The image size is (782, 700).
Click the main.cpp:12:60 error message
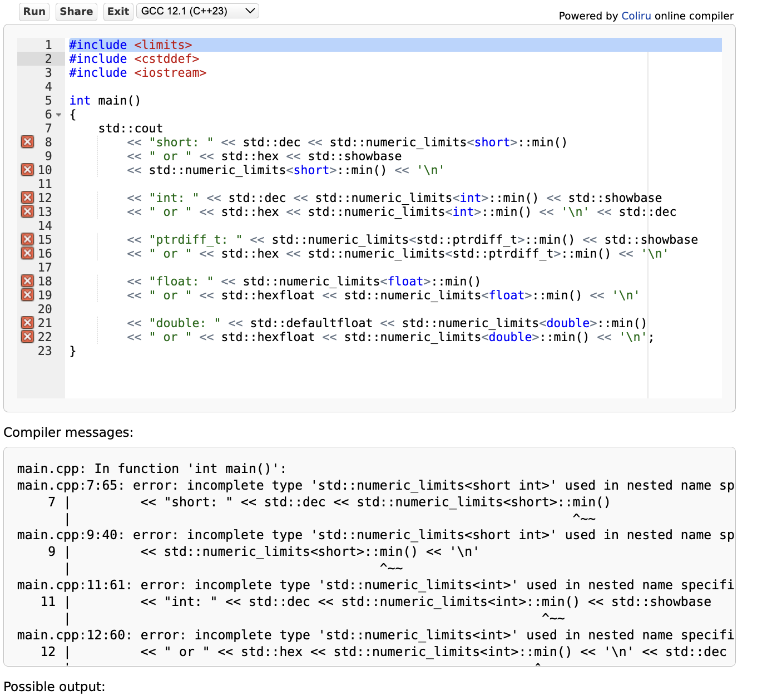[375, 635]
